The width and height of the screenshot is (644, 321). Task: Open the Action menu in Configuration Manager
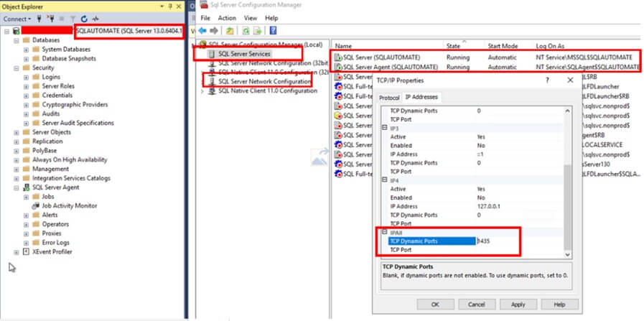coord(227,18)
